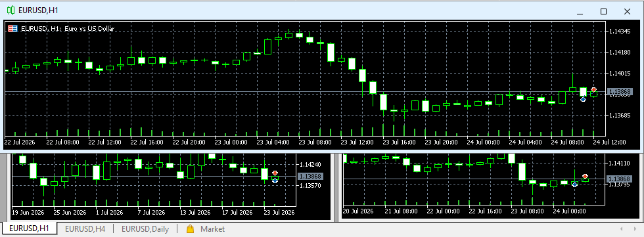Click the shopping bag icon of the Market tab
This screenshot has height=237, width=644.
point(190,229)
